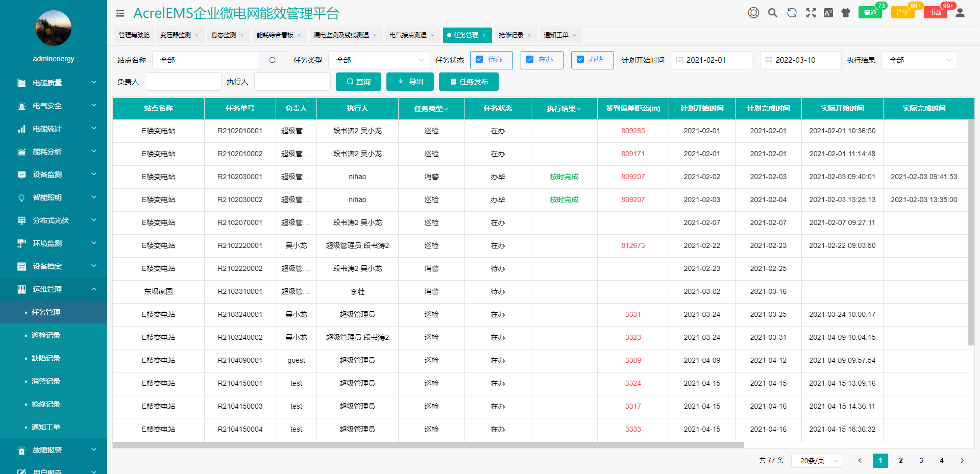Viewport: 980px width, 474px height.
Task: Click the 设备档案 sidebar icon
Action: pos(21,266)
